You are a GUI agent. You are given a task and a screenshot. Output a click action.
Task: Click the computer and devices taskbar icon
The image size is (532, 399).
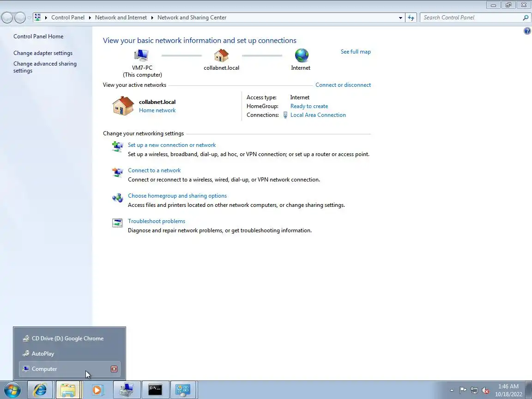click(127, 390)
